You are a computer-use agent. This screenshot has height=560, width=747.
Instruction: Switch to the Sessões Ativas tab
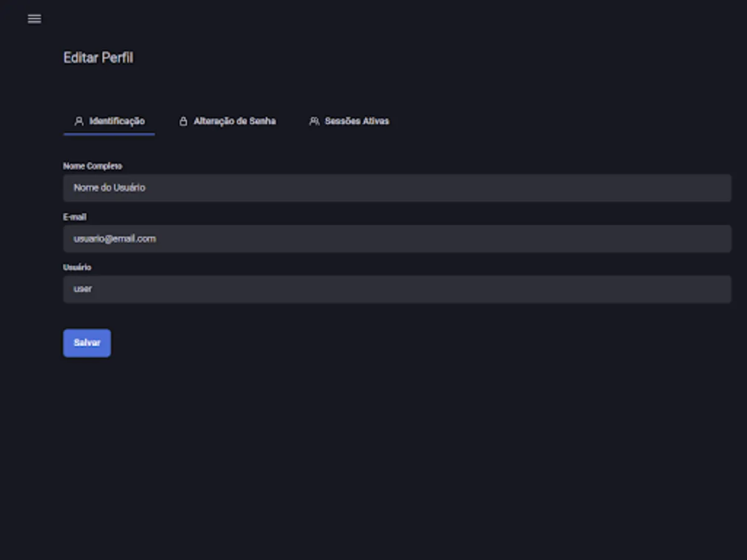[349, 121]
